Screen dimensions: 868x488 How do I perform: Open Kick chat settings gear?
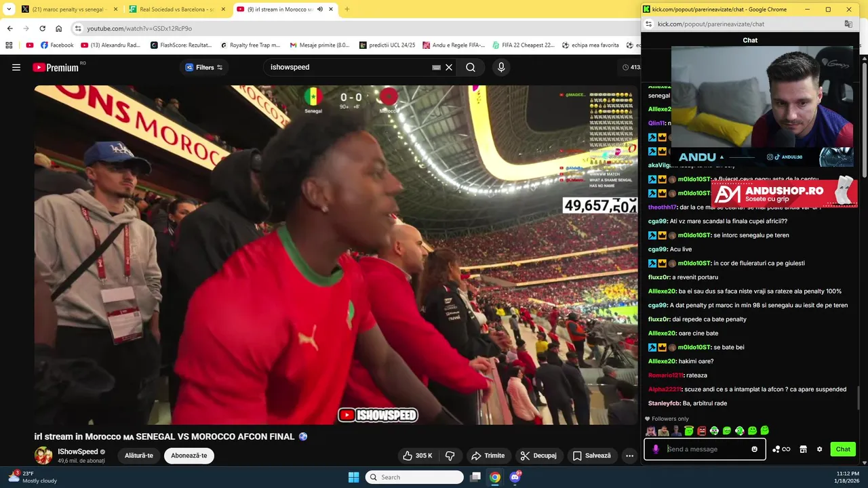[819, 449]
